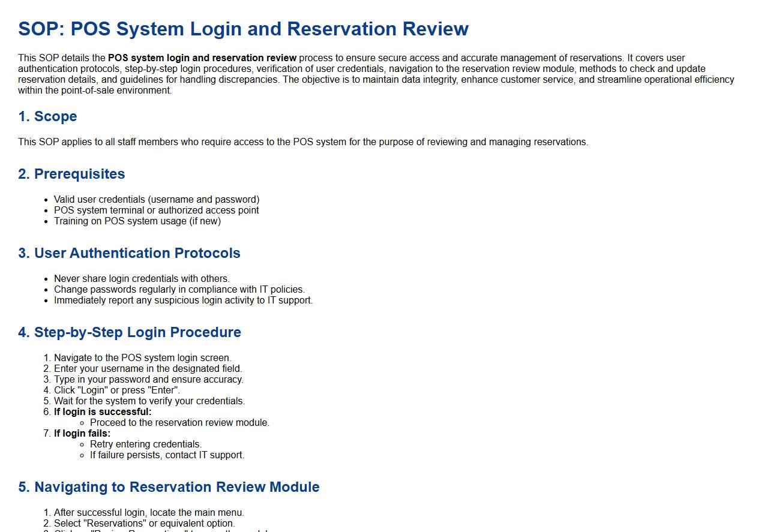Click the "3. User Authentication Protocols" heading
758x532 pixels.
129,253
